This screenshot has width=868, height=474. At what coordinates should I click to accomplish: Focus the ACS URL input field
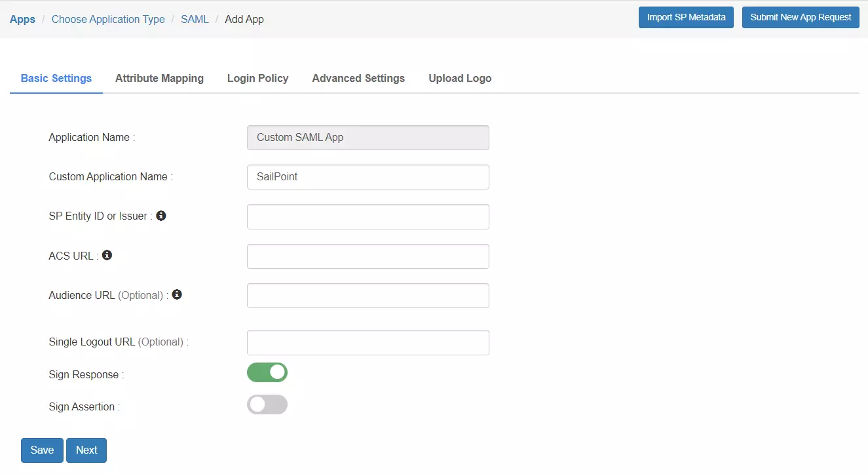tap(368, 256)
